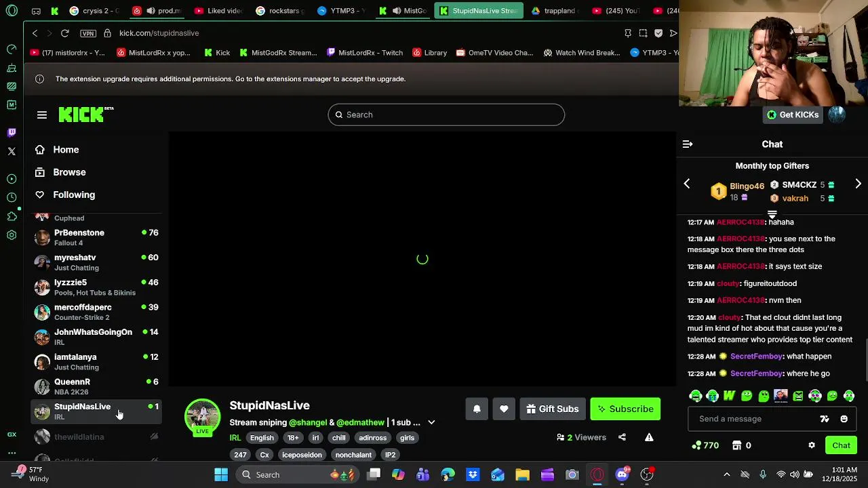Image resolution: width=868 pixels, height=488 pixels.
Task: Switch to the crysis 2 tab
Action: coord(93,11)
